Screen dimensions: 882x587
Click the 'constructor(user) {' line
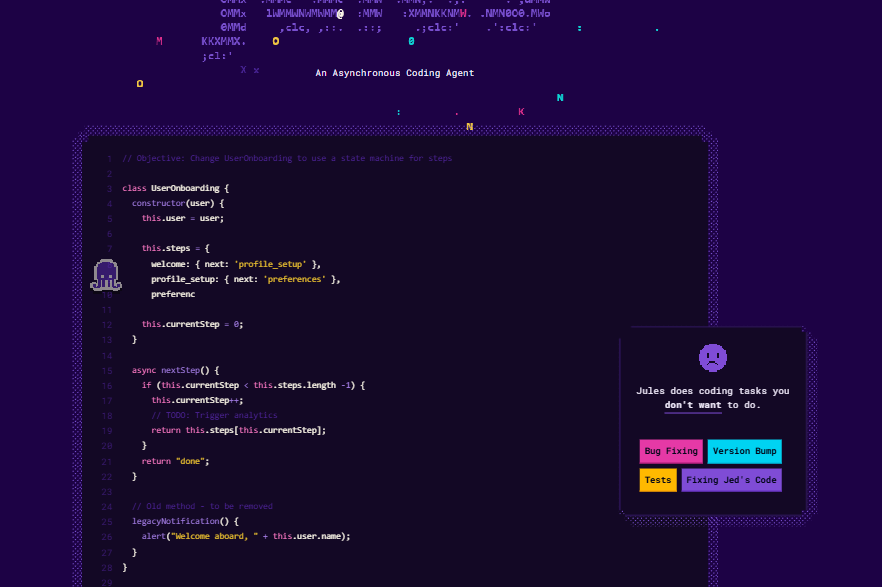[x=178, y=204]
